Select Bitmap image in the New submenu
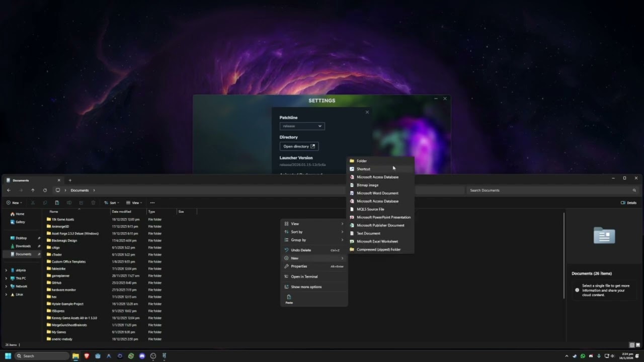Image resolution: width=644 pixels, height=362 pixels. 380,185
